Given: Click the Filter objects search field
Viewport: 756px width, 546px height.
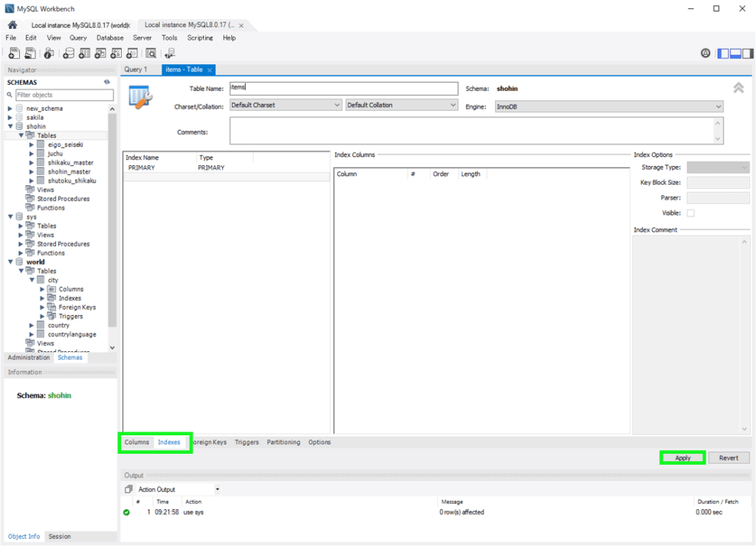Looking at the screenshot, I should (65, 95).
